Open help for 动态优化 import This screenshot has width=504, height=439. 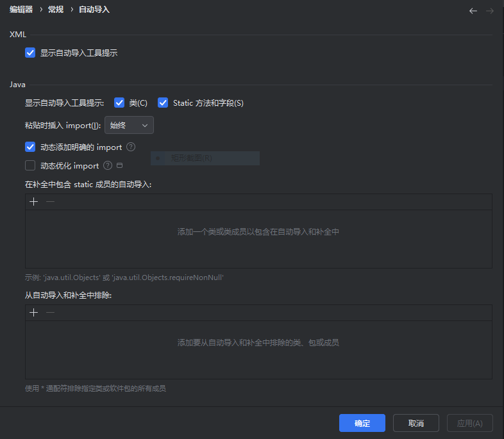tap(108, 166)
